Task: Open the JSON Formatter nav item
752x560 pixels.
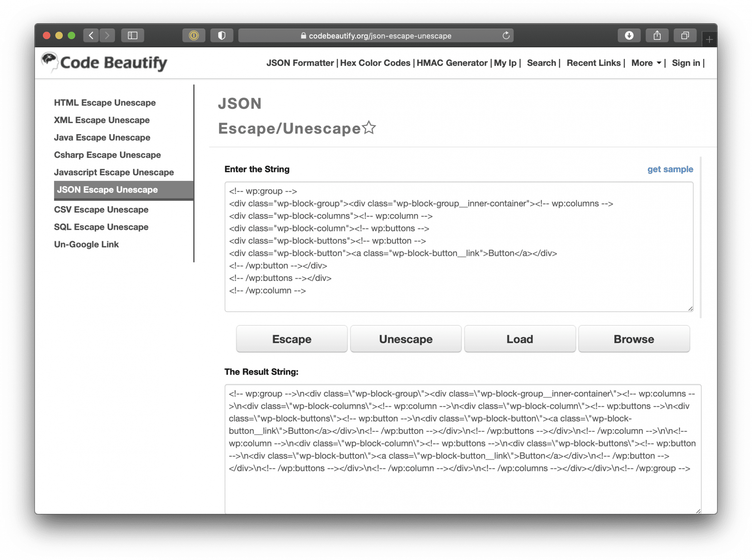Action: pyautogui.click(x=300, y=63)
